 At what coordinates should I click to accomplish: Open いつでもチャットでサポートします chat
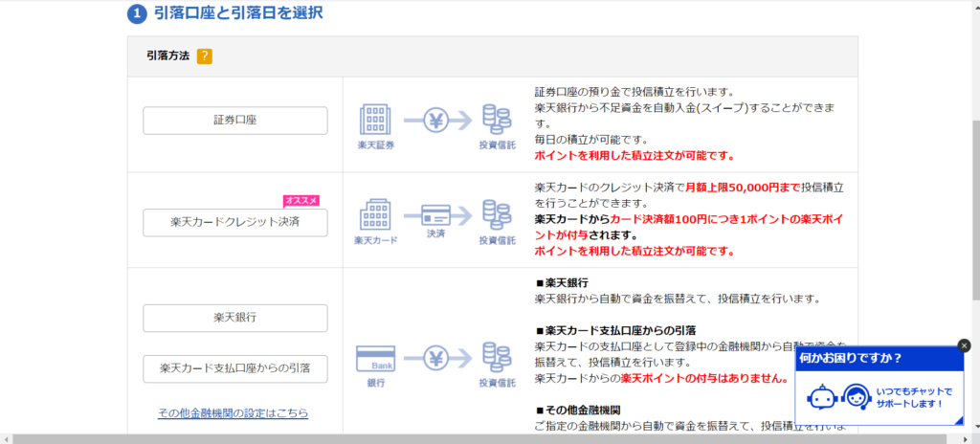[x=914, y=398]
